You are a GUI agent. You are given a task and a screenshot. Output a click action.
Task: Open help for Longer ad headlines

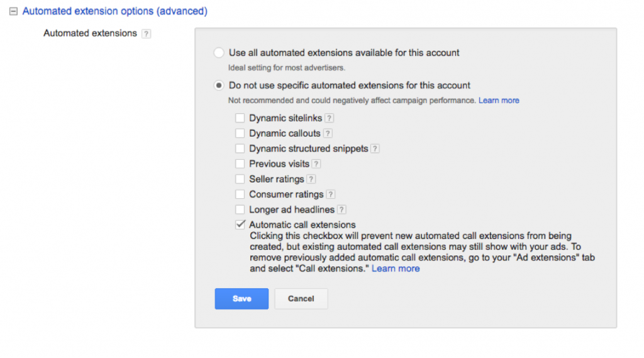point(341,210)
